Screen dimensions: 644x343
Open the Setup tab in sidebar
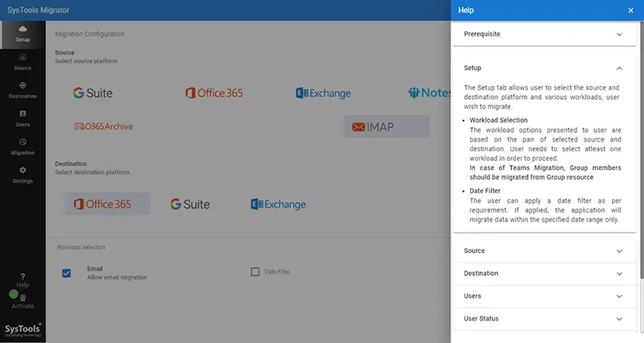tap(23, 35)
